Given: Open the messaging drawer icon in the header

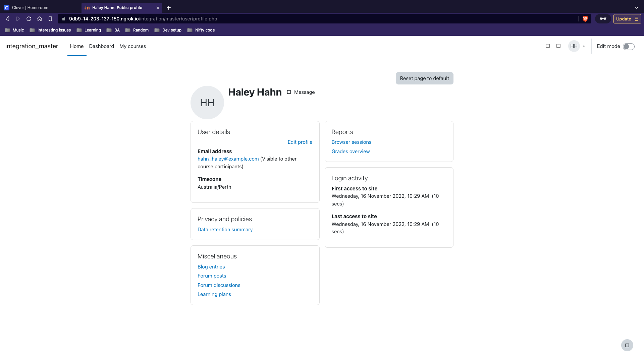Looking at the screenshot, I should [558, 46].
